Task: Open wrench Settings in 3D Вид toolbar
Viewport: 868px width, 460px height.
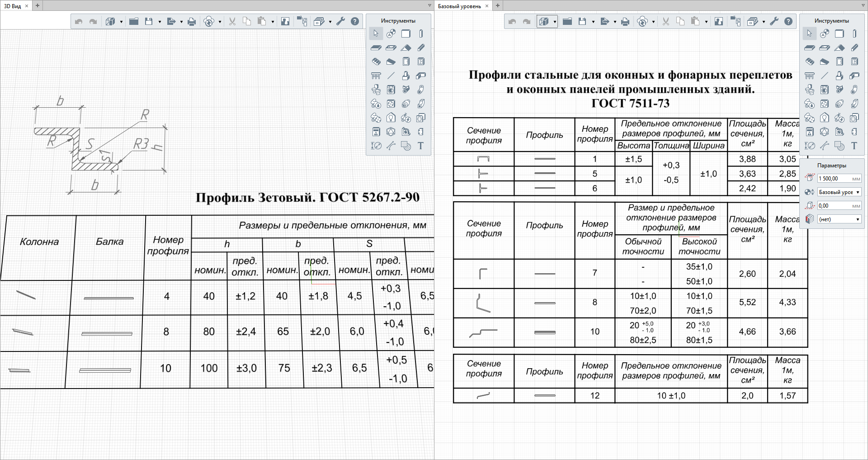Action: coord(341,21)
